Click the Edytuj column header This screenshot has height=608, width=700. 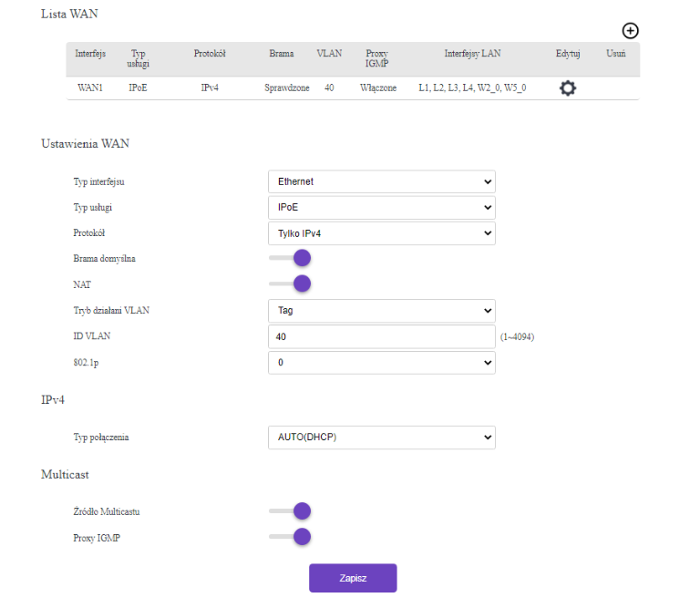click(568, 55)
